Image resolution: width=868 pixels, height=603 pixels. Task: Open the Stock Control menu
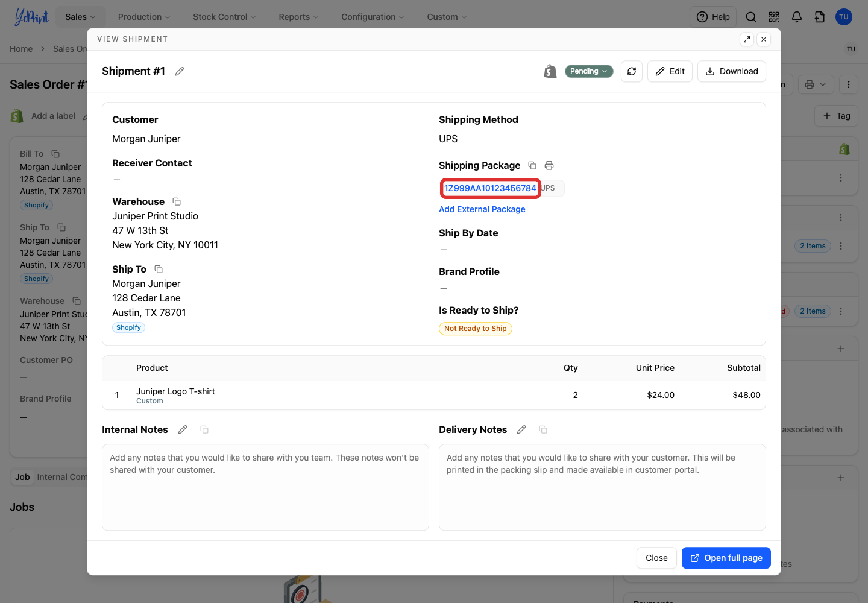(x=224, y=17)
